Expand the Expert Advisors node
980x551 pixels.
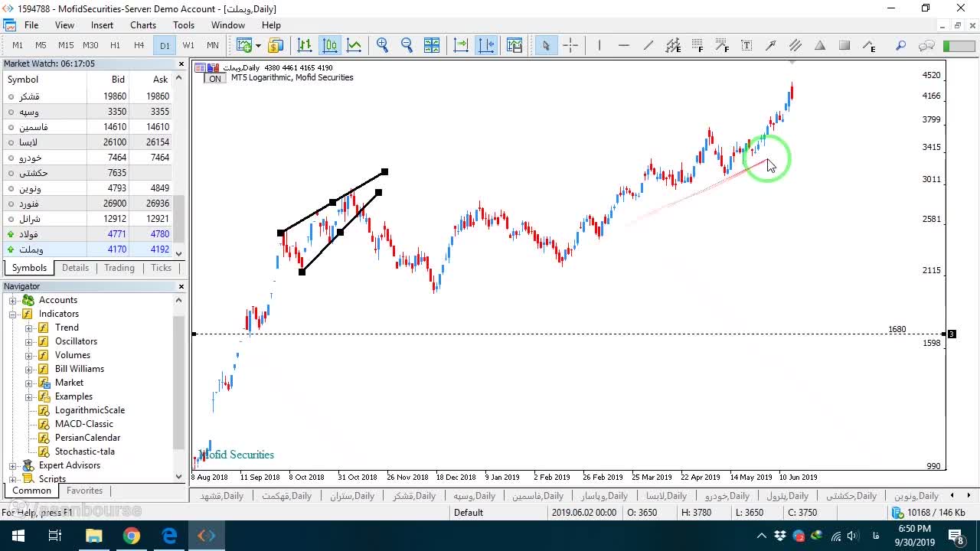tap(13, 465)
